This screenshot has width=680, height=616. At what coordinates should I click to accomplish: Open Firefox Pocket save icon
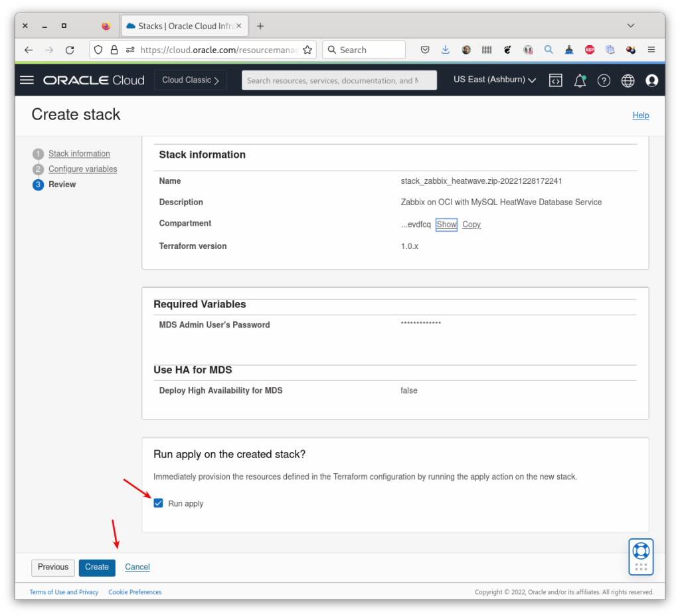[425, 50]
